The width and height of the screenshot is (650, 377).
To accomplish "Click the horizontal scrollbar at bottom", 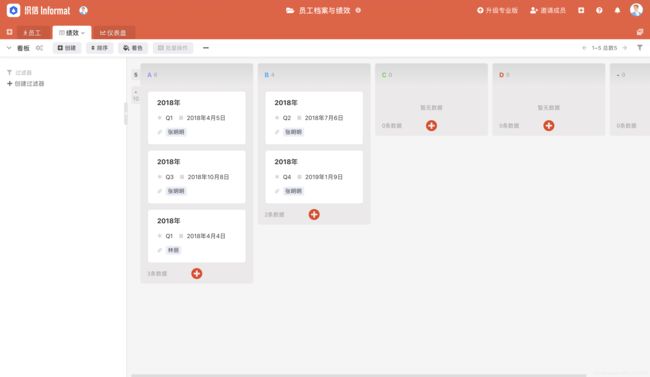I will 359,375.
